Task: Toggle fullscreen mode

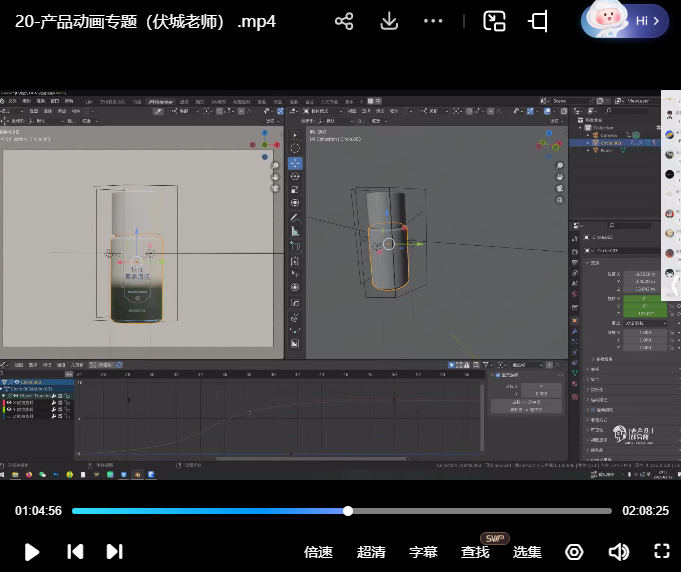Action: (661, 551)
